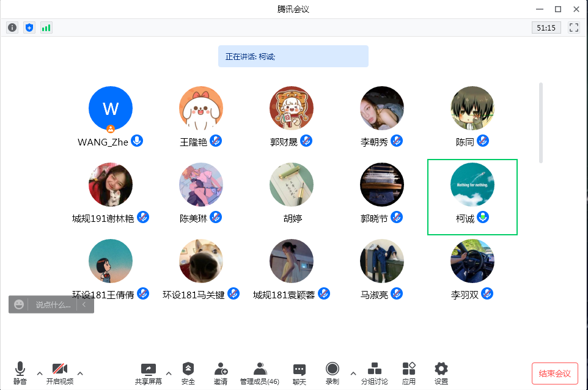
Task: Expand video options arrow beside 开启视频
Action: [79, 373]
